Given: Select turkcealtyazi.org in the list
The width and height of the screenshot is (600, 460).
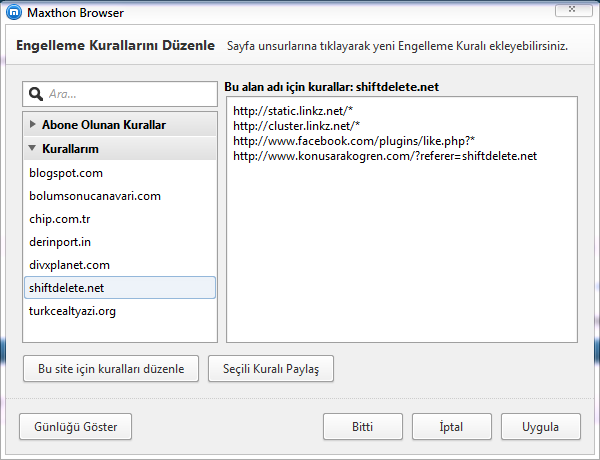Looking at the screenshot, I should (120, 311).
